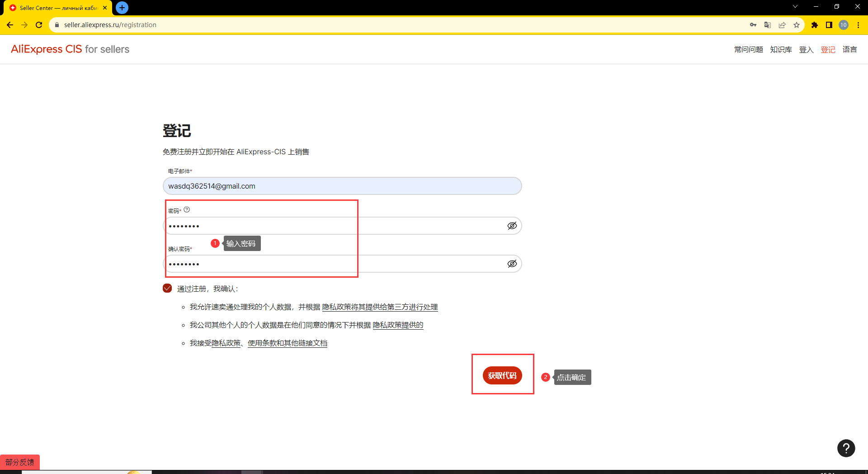The height and width of the screenshot is (474, 868).
Task: Reveal the confirm password field text
Action: click(x=512, y=264)
